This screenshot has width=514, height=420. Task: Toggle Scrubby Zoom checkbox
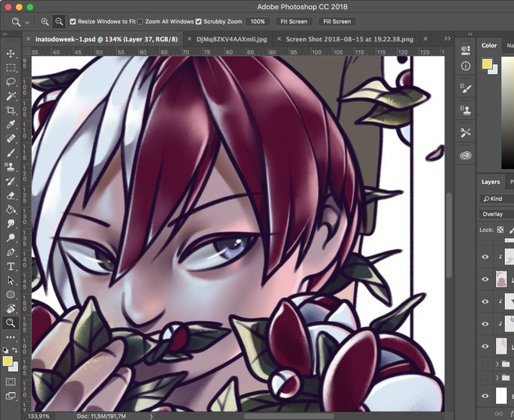(198, 22)
